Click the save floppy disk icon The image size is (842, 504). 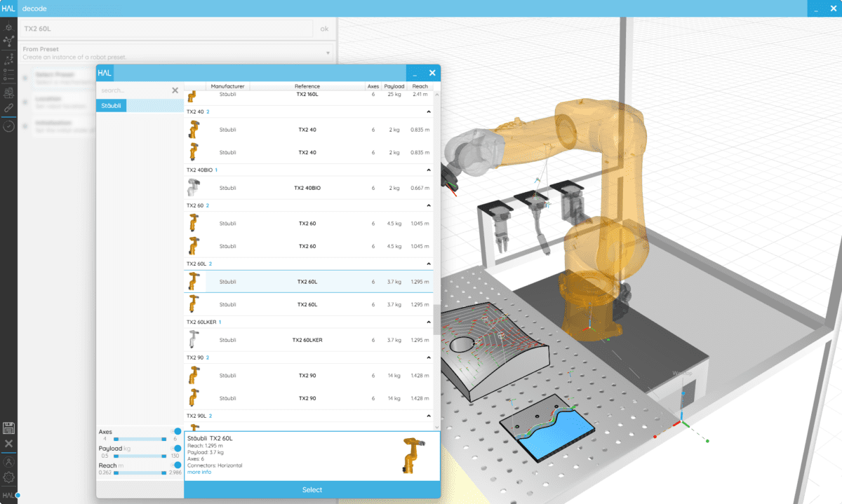(8, 428)
